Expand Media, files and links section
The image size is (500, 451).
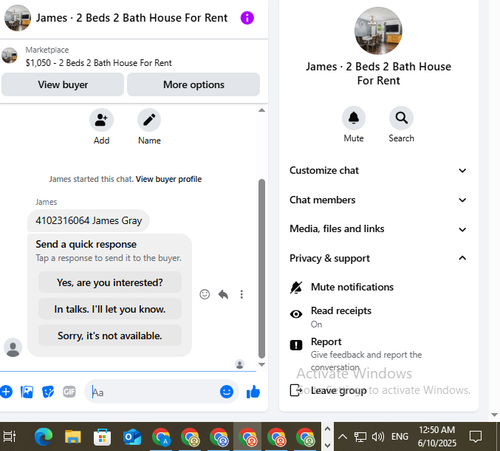coord(378,229)
